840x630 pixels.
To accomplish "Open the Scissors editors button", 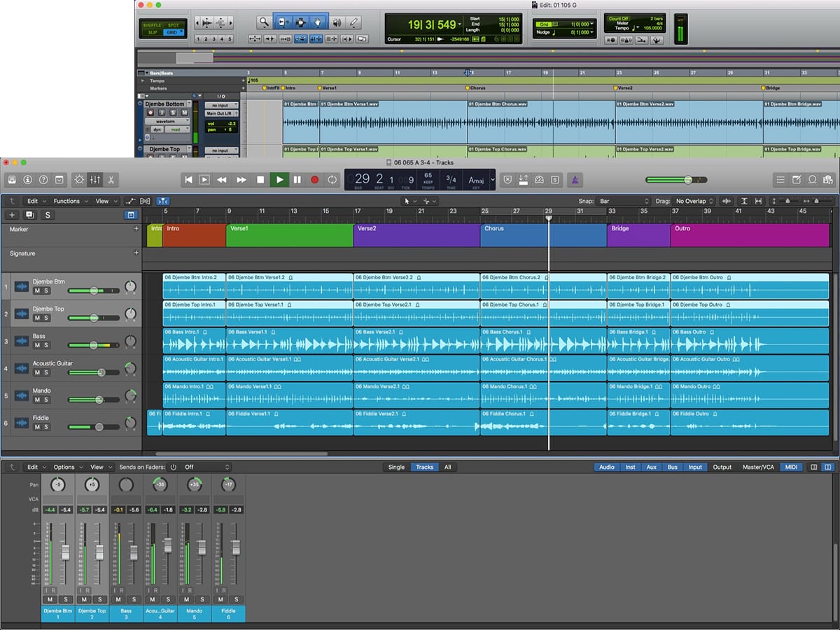I will pyautogui.click(x=111, y=180).
